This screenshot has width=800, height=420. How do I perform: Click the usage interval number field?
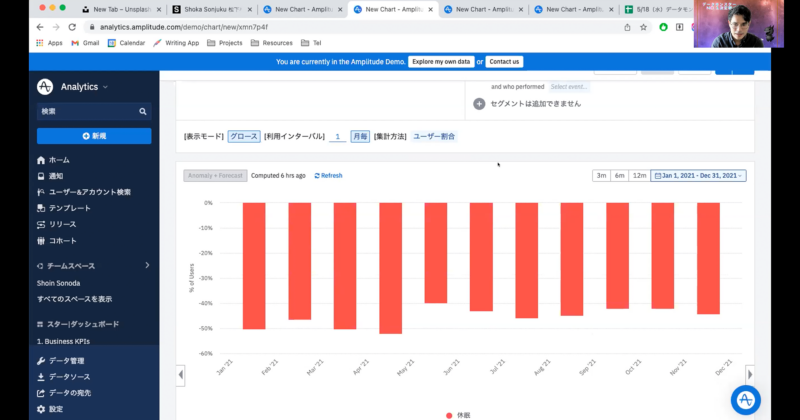click(337, 136)
